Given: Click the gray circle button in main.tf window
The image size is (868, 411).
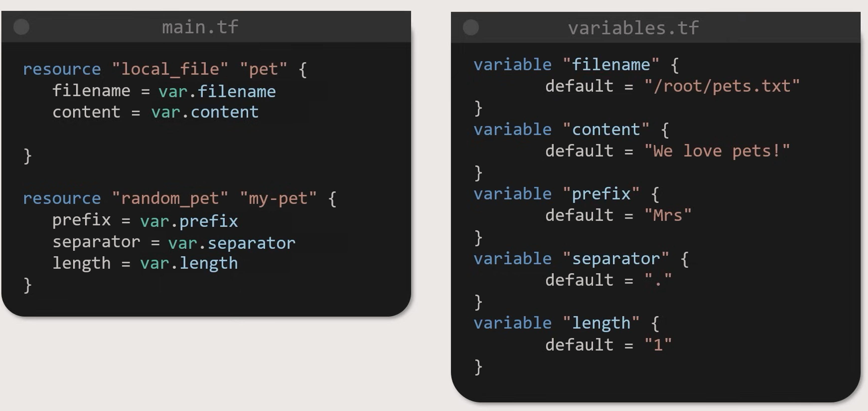Looking at the screenshot, I should [x=21, y=27].
